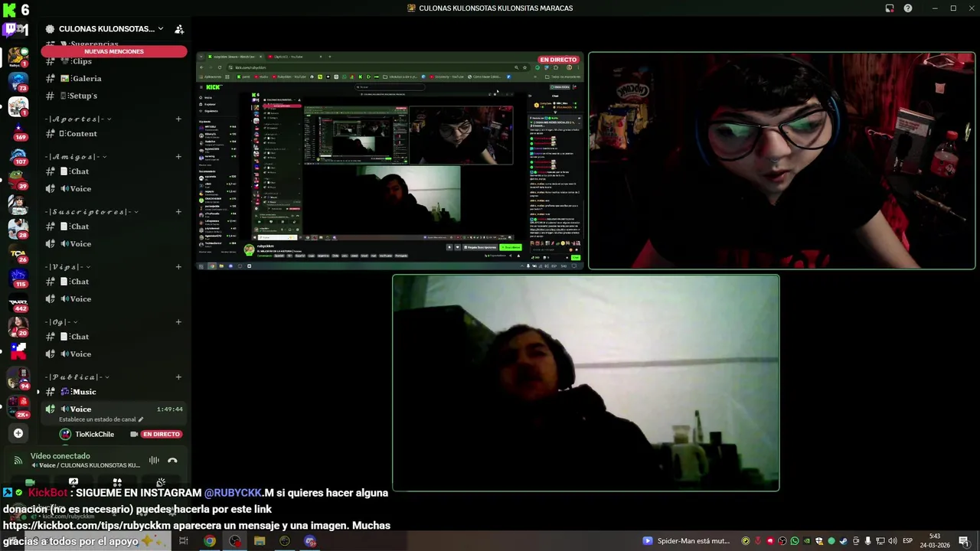980x551 pixels.
Task: Open the Windows notification center icon
Action: click(963, 541)
